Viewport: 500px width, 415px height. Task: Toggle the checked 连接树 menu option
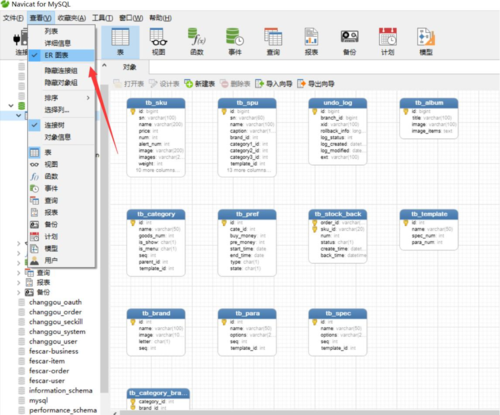(61, 125)
